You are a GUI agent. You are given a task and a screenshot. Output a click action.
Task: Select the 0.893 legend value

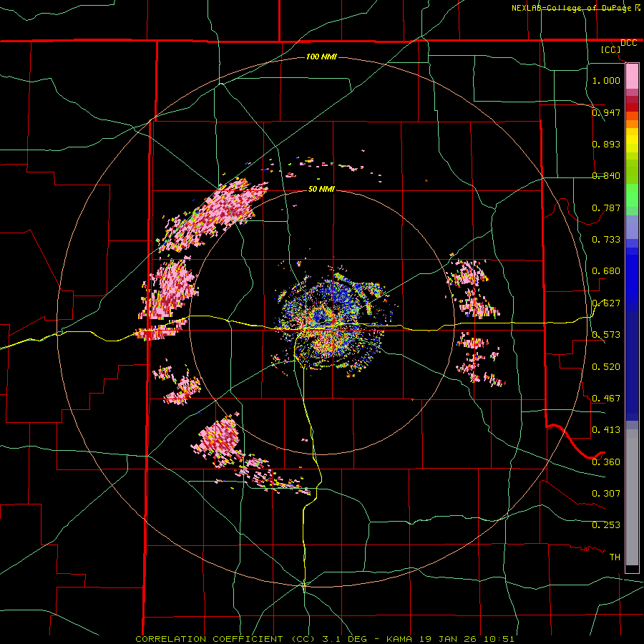(x=606, y=144)
